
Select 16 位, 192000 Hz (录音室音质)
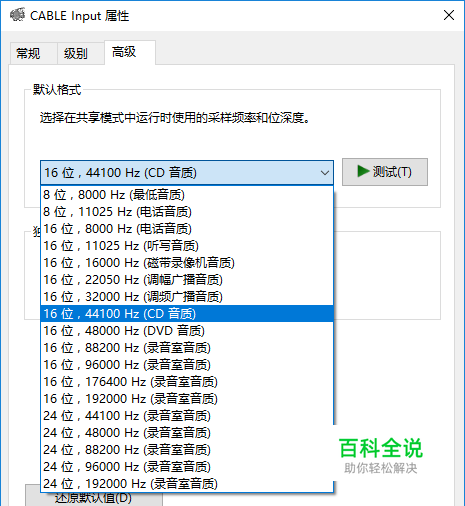(x=187, y=399)
